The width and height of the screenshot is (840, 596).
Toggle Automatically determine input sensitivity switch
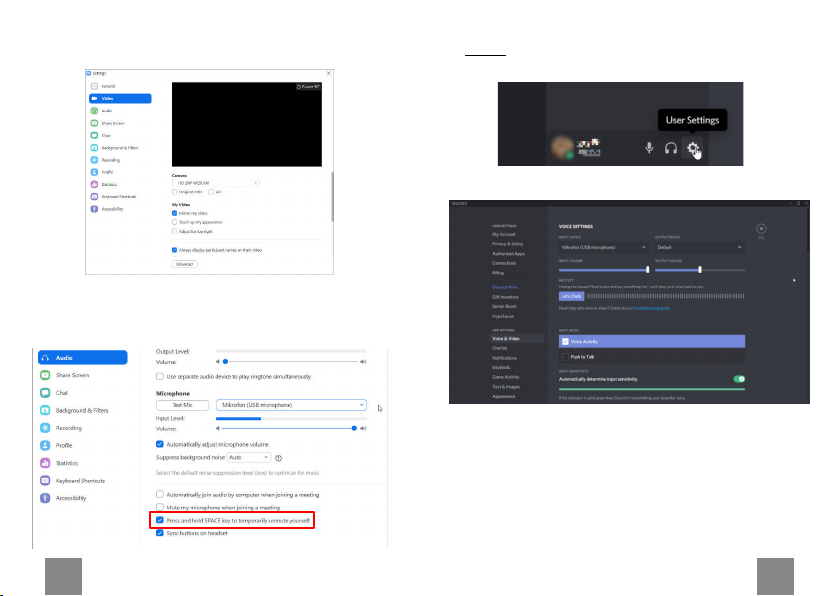[x=739, y=379]
